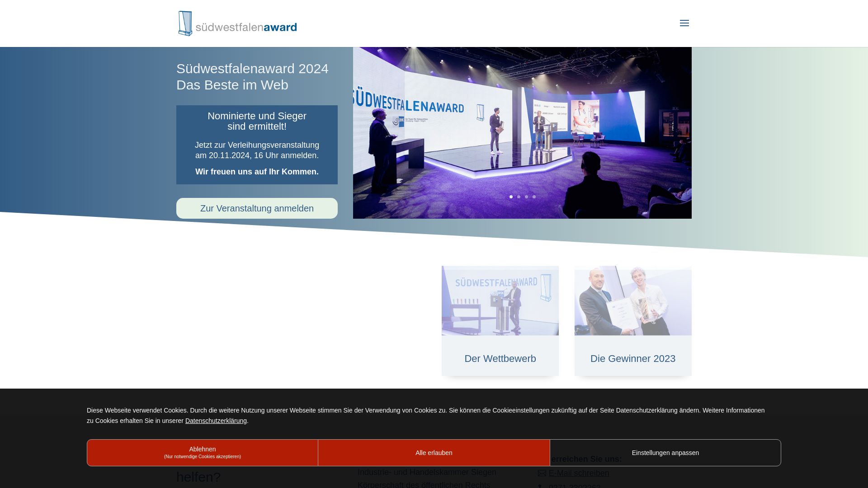Click 'Einstellungen anpassen' cookie button
This screenshot has height=488, width=868.
pos(665,453)
